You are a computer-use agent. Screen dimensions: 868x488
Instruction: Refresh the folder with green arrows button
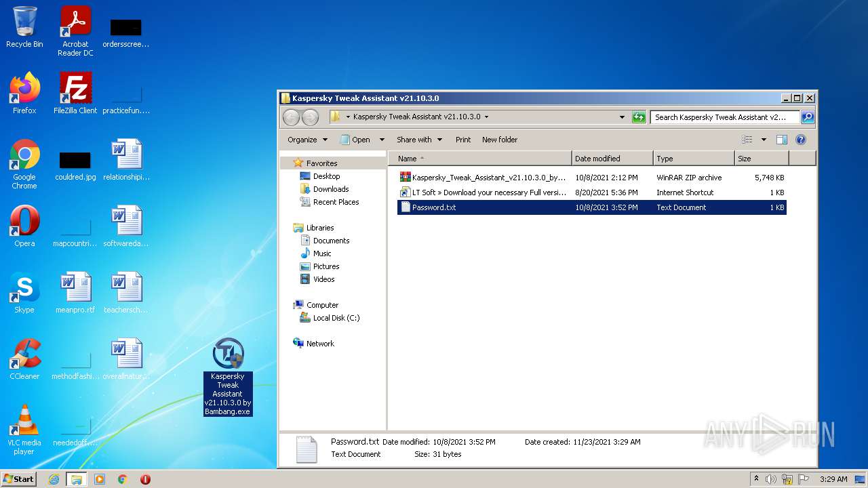[639, 117]
